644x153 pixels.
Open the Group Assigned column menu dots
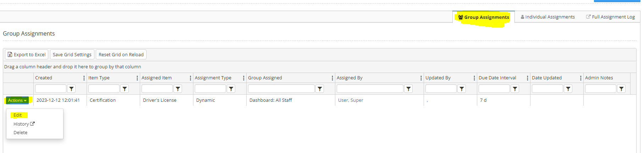click(x=332, y=78)
